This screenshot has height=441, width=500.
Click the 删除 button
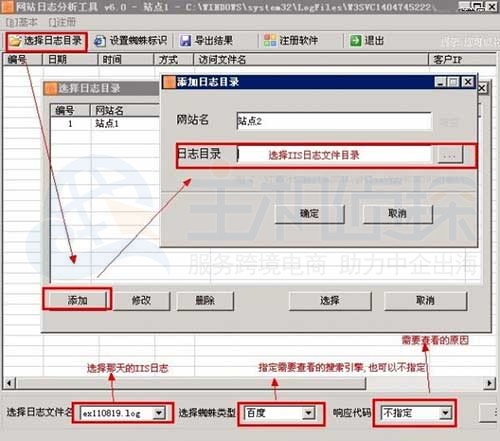(x=205, y=301)
